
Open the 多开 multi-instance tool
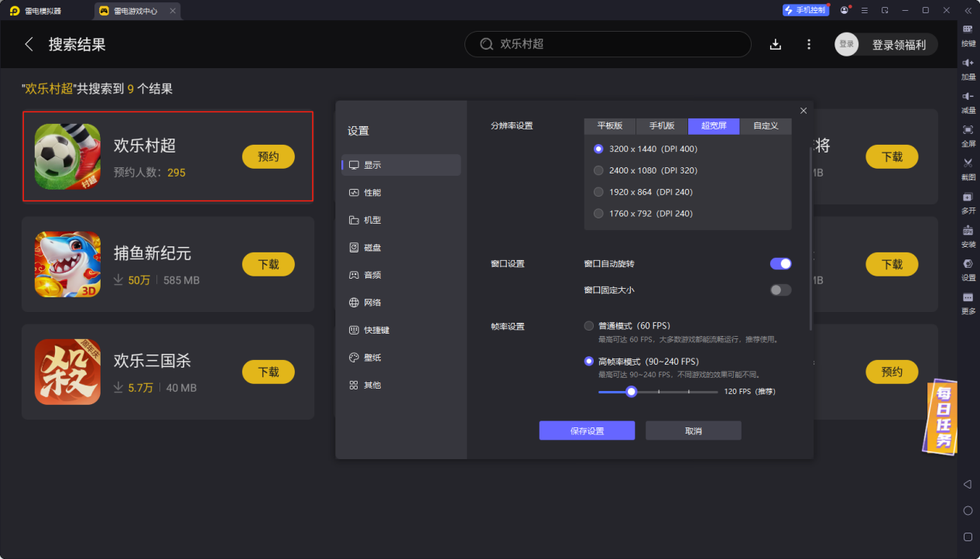(968, 203)
